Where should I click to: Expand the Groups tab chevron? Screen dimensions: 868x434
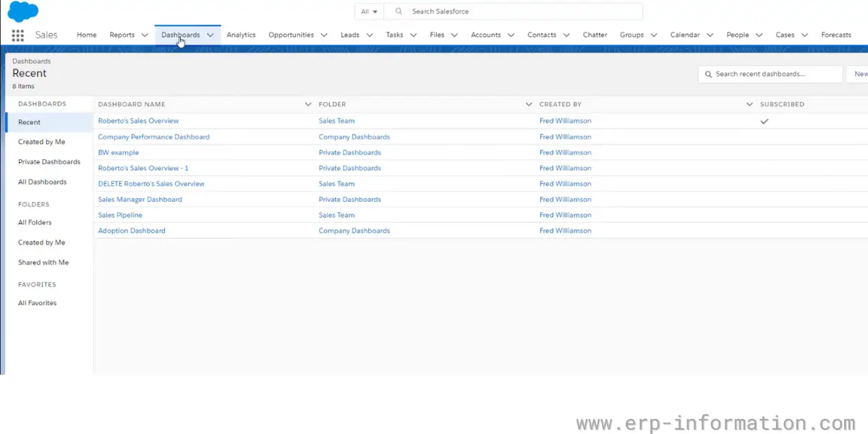click(653, 35)
